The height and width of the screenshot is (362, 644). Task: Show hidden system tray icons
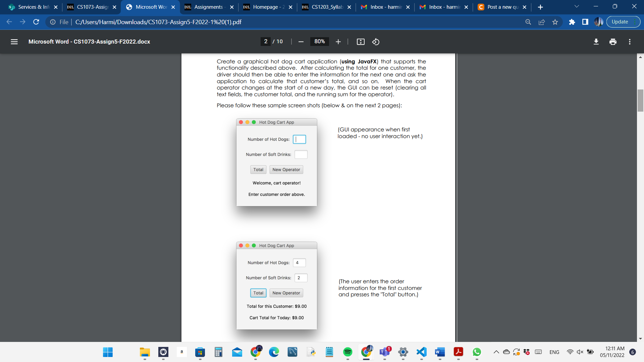tap(496, 352)
